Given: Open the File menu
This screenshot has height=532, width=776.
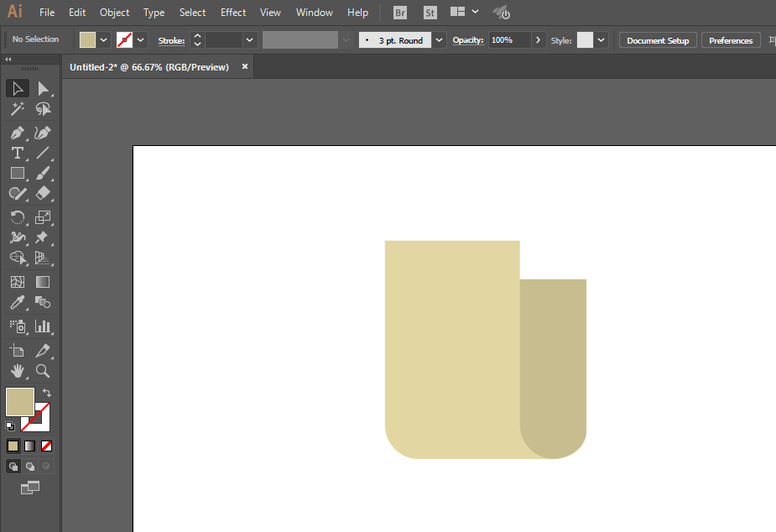Looking at the screenshot, I should 47,13.
